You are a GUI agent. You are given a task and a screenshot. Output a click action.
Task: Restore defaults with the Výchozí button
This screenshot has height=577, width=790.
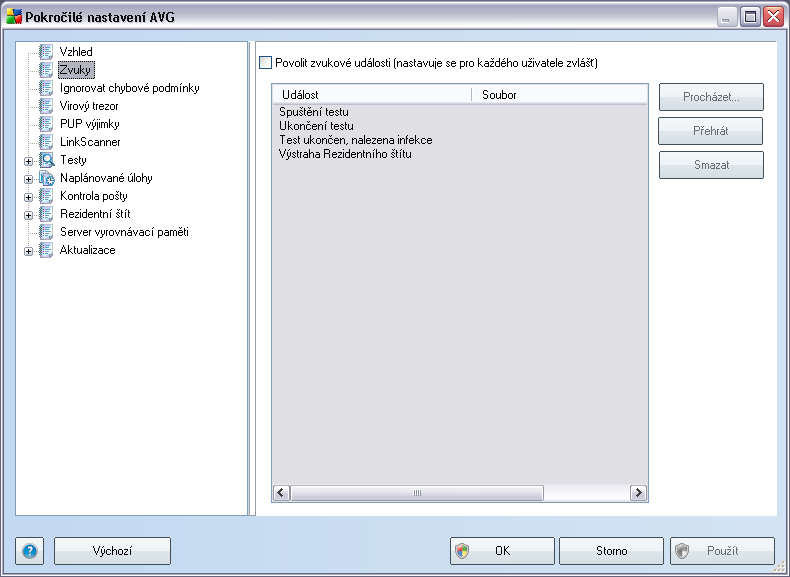[x=112, y=551]
